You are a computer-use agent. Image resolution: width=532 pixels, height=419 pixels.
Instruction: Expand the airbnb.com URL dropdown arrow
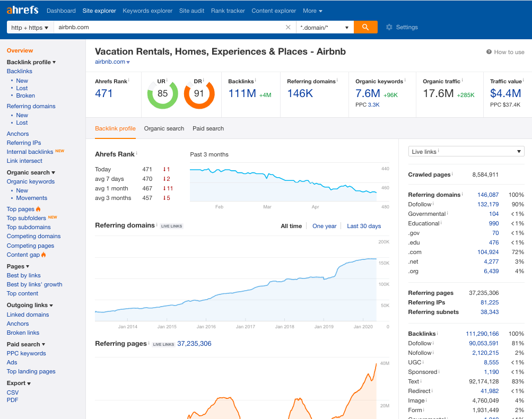(128, 62)
